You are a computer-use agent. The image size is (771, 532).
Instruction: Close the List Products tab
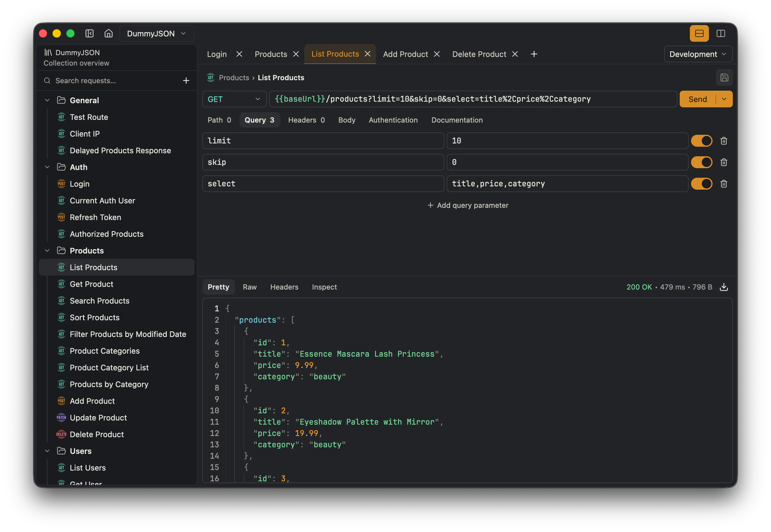click(x=368, y=54)
